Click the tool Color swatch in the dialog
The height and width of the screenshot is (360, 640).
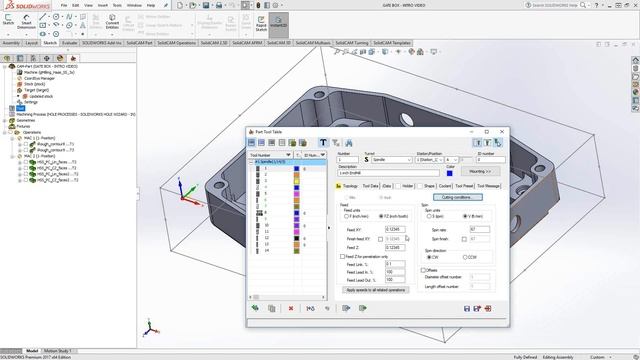coord(449,173)
